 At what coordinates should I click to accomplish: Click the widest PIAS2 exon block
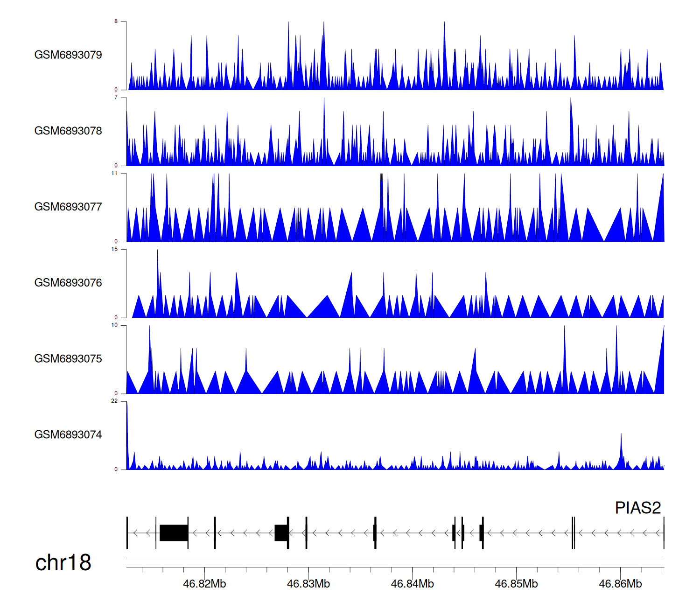[174, 533]
